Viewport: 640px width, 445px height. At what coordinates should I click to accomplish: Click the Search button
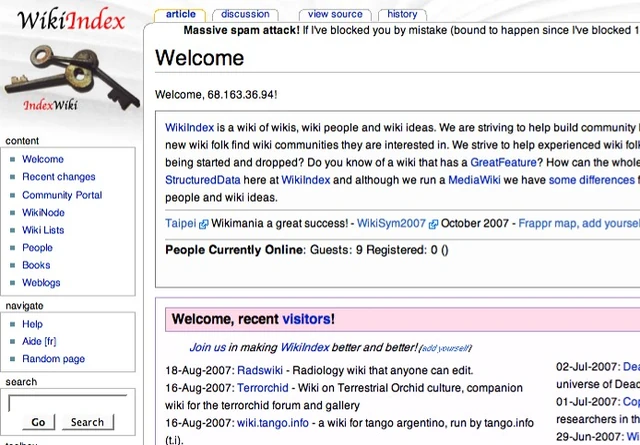87,422
